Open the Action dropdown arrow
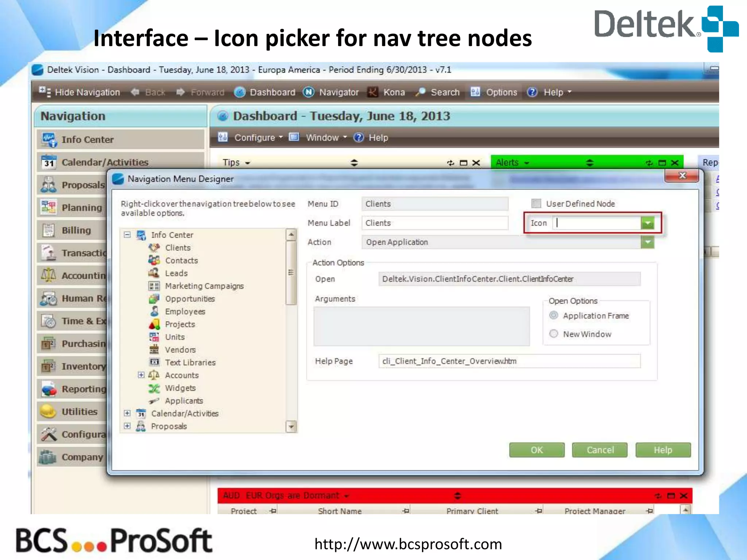747x560 pixels. click(x=648, y=242)
